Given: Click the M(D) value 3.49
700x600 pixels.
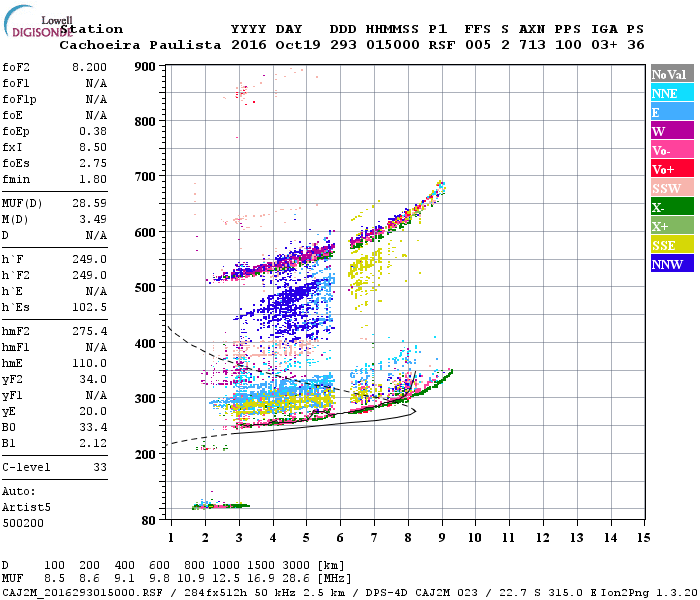Looking at the screenshot, I should [93, 219].
